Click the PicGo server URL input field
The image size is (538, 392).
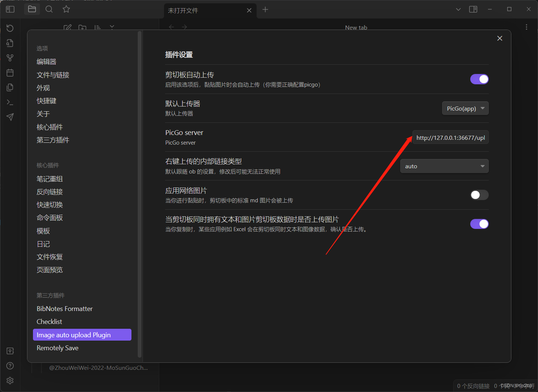click(x=451, y=137)
